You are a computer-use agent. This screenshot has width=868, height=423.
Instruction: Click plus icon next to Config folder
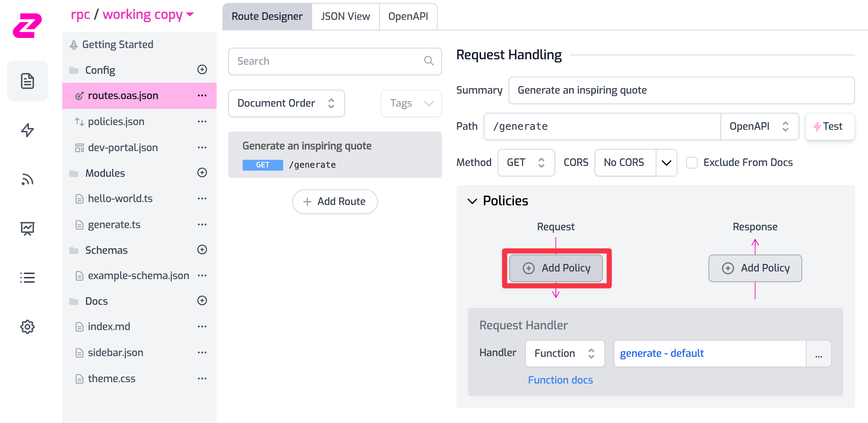(202, 69)
